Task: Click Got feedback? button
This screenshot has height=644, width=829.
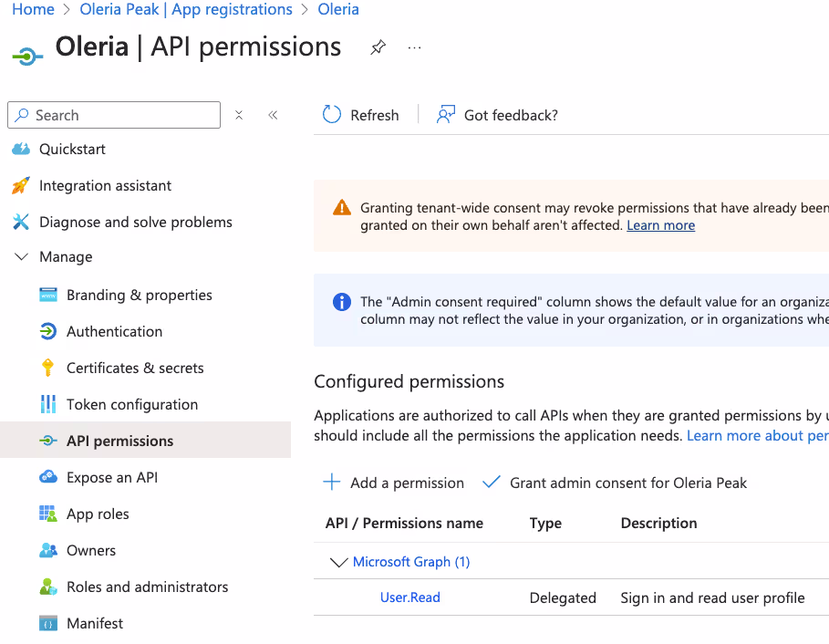Action: (497, 115)
